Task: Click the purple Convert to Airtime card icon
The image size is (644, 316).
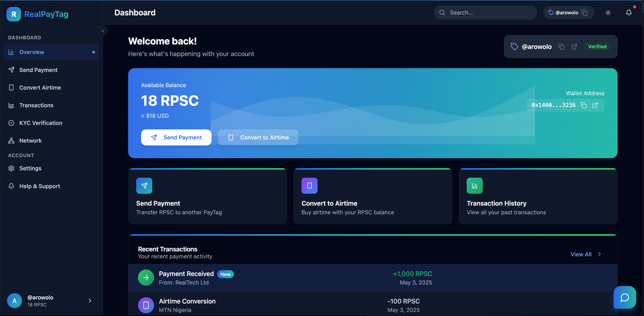Action: [309, 186]
